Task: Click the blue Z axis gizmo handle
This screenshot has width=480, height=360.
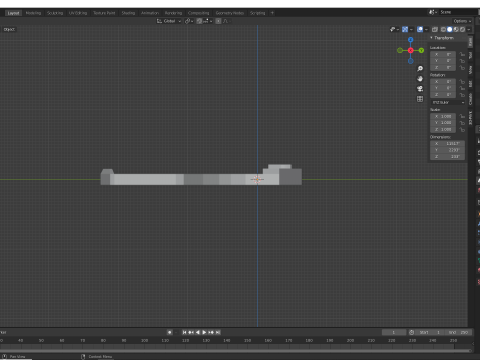Action: tap(411, 40)
